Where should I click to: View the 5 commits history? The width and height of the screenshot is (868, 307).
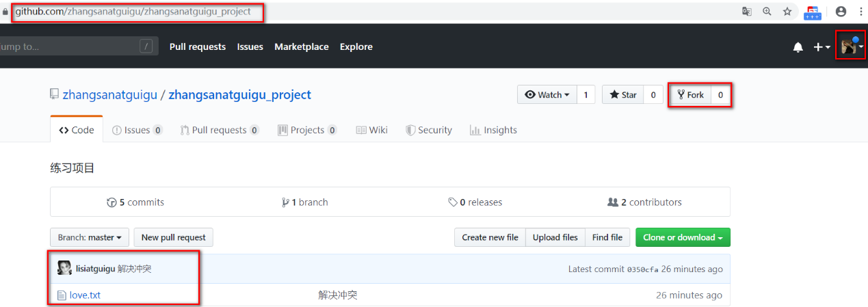[x=135, y=202]
